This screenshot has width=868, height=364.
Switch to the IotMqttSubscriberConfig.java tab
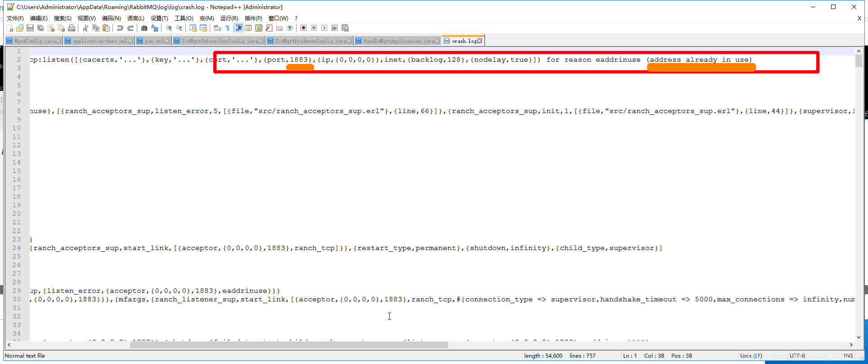[x=219, y=41]
